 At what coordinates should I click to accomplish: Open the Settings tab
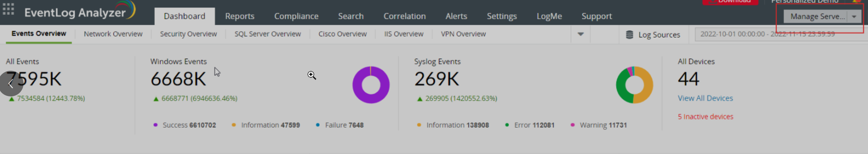pyautogui.click(x=501, y=16)
